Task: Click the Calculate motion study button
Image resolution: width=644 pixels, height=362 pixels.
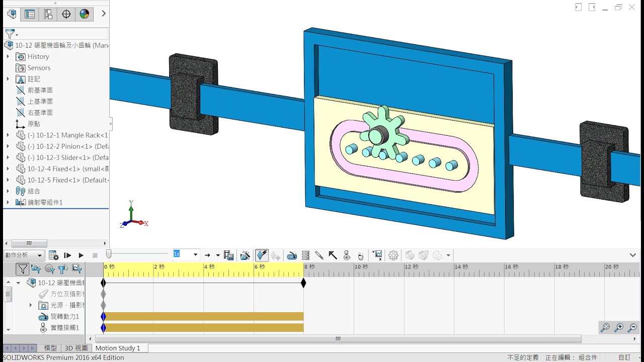Action: coord(53,255)
